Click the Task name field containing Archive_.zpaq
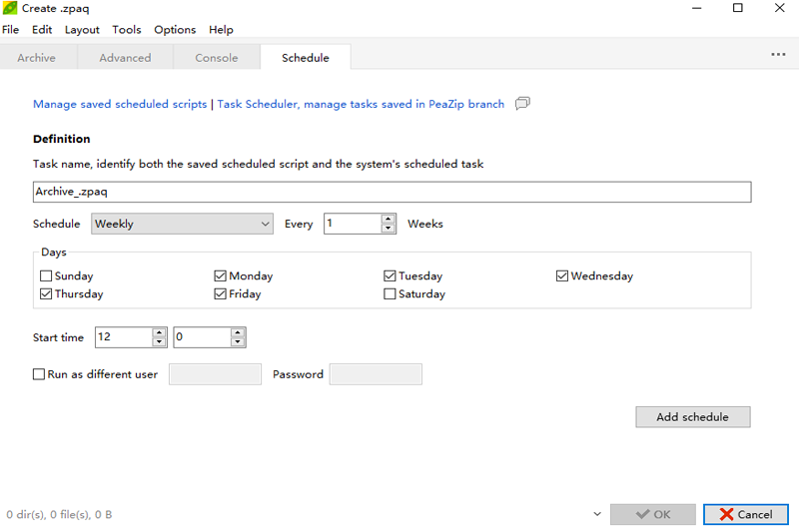The width and height of the screenshot is (799, 532). [392, 193]
